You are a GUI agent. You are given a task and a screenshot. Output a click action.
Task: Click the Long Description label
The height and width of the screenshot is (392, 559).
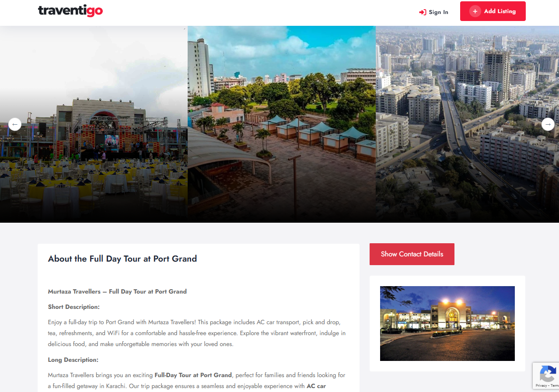pyautogui.click(x=73, y=360)
